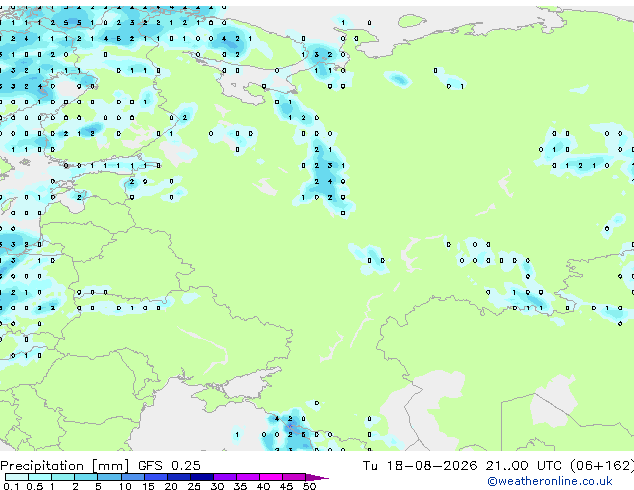Select the 2–5 mm legend color swatch

point(86,477)
